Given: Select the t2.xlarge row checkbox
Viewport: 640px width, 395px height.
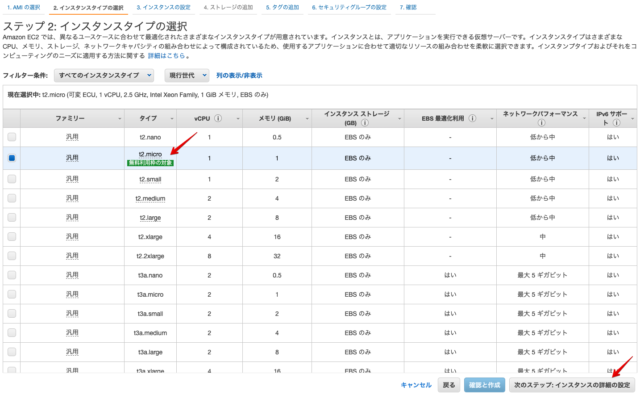Looking at the screenshot, I should click(x=12, y=236).
